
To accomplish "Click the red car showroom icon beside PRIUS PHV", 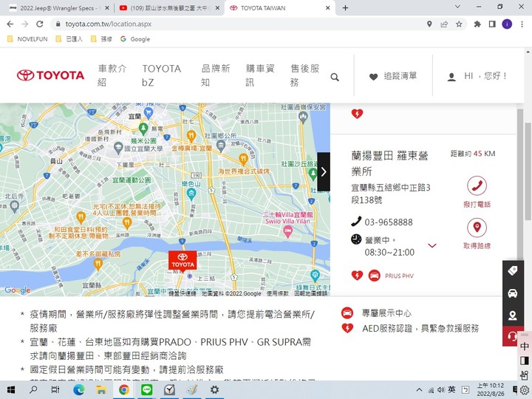I will tap(374, 275).
